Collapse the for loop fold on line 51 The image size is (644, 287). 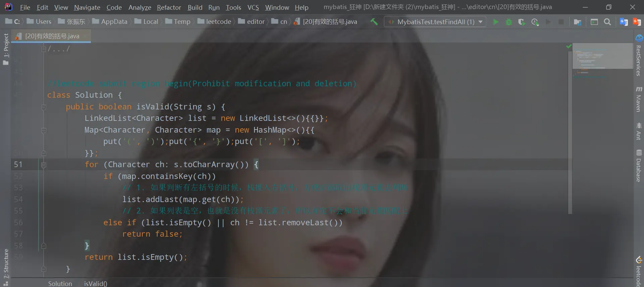(44, 165)
